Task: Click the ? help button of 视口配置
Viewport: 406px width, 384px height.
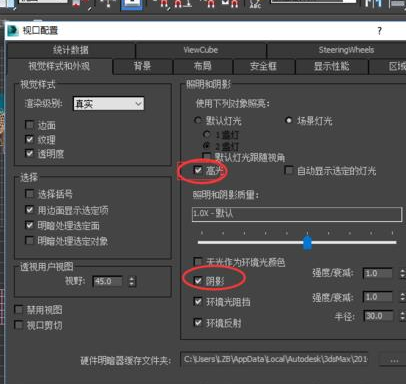Action: (x=379, y=31)
